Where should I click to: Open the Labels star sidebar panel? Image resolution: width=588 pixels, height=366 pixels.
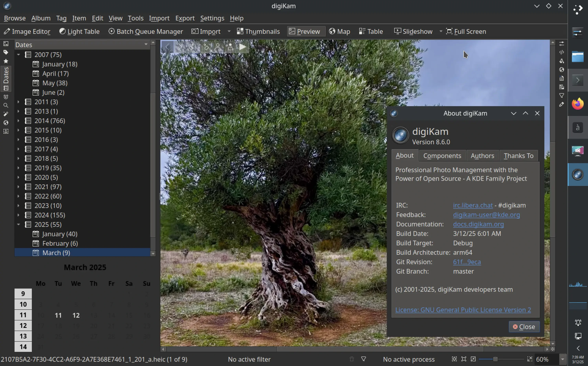[x=6, y=61]
